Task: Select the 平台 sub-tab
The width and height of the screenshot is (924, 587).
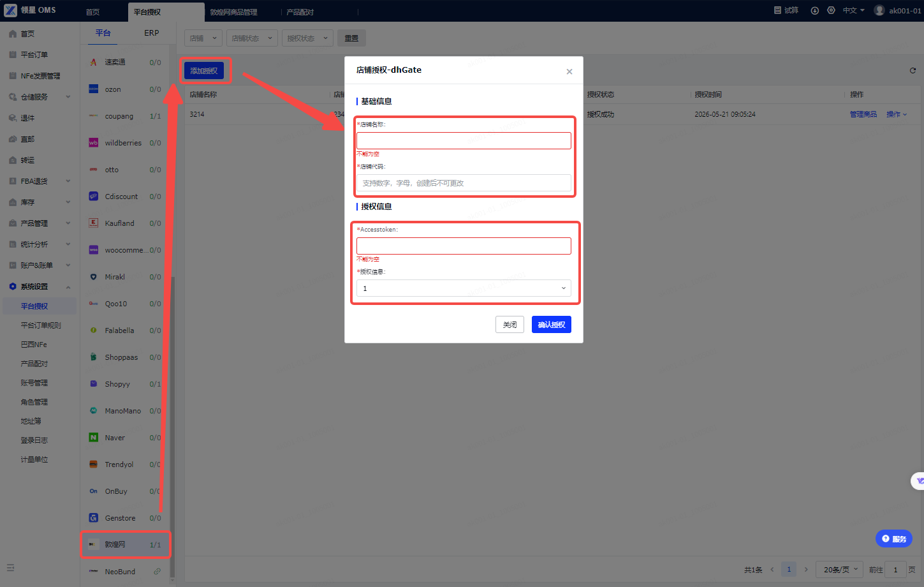Action: pos(103,33)
